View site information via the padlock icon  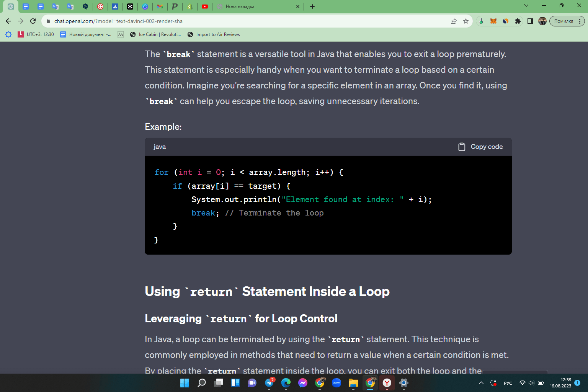point(48,21)
